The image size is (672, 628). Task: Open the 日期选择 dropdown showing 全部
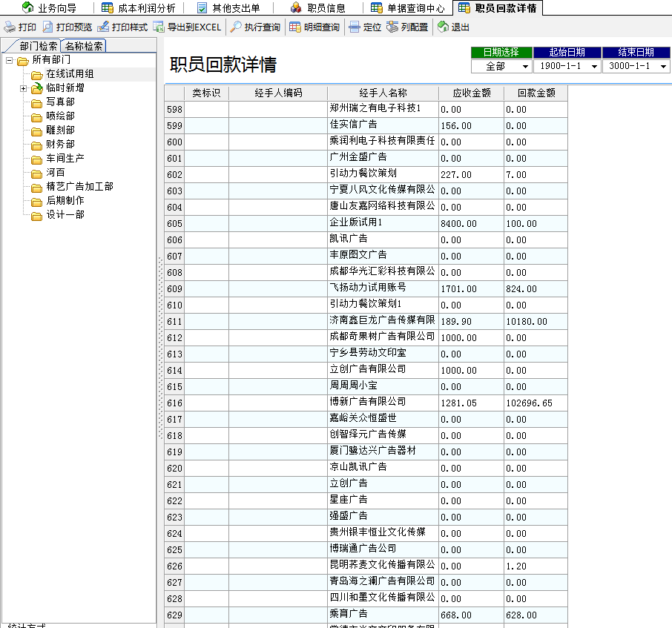[x=525, y=67]
